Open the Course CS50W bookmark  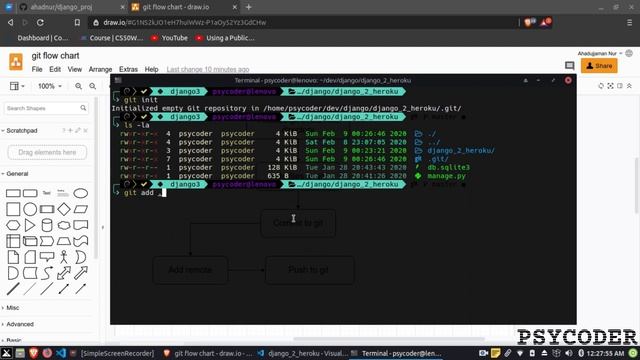point(111,38)
